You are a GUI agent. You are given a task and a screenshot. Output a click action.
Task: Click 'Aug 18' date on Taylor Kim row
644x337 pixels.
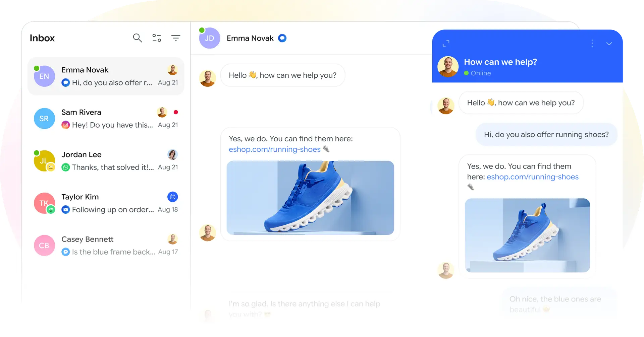(168, 210)
